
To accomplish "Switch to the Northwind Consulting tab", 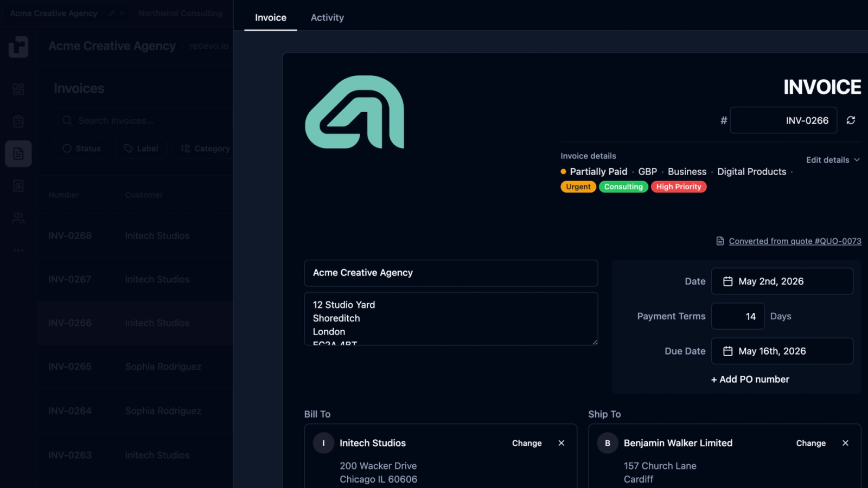I will point(180,13).
